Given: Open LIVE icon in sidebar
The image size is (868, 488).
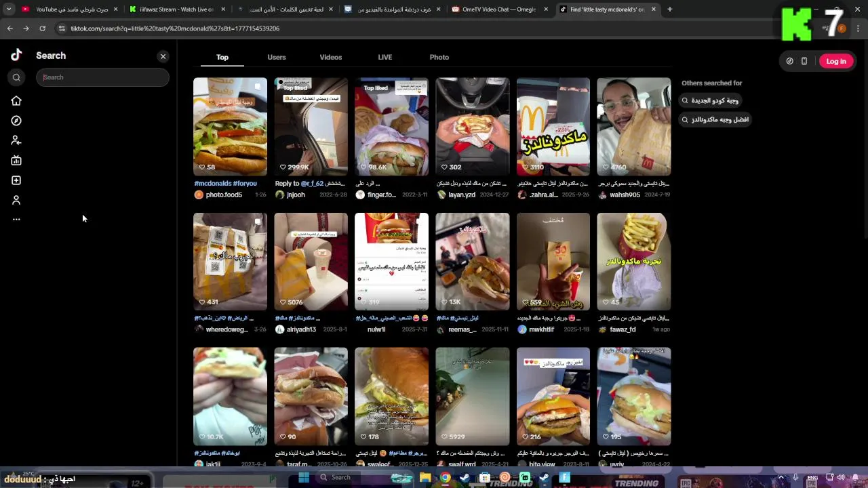Looking at the screenshot, I should point(16,161).
